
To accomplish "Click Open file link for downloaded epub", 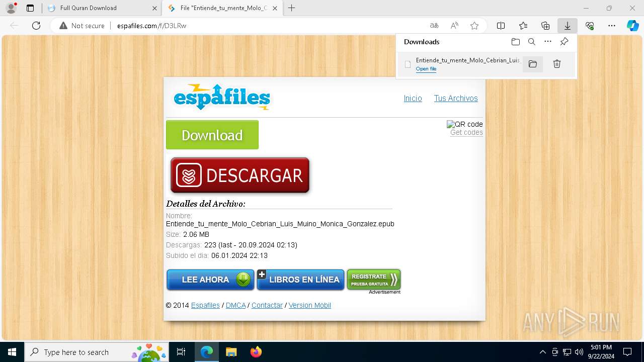I will pos(426,69).
